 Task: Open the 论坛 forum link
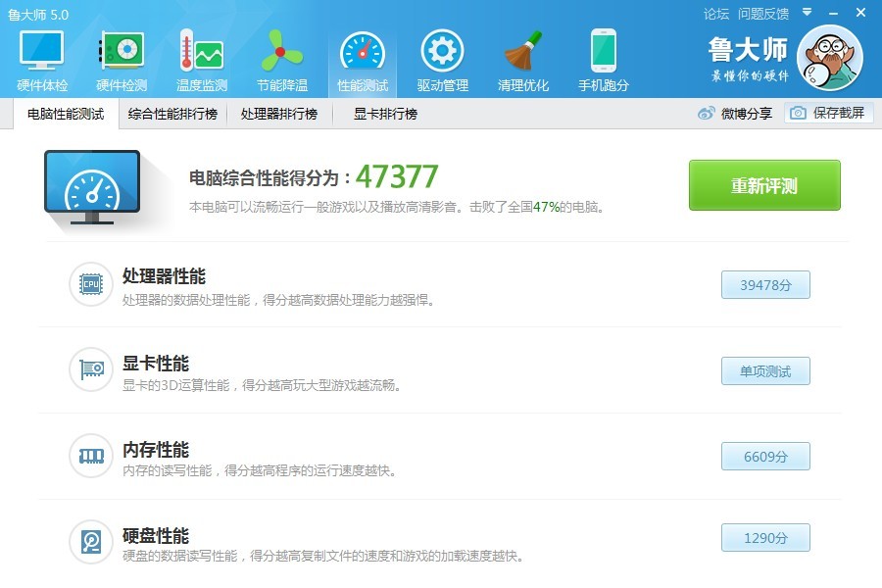(x=716, y=14)
